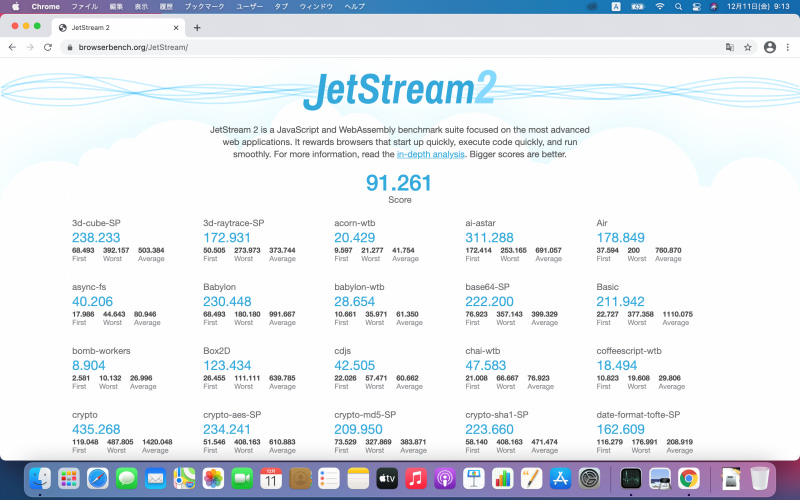
Task: Open the Trash from the Dock
Action: pos(760,479)
